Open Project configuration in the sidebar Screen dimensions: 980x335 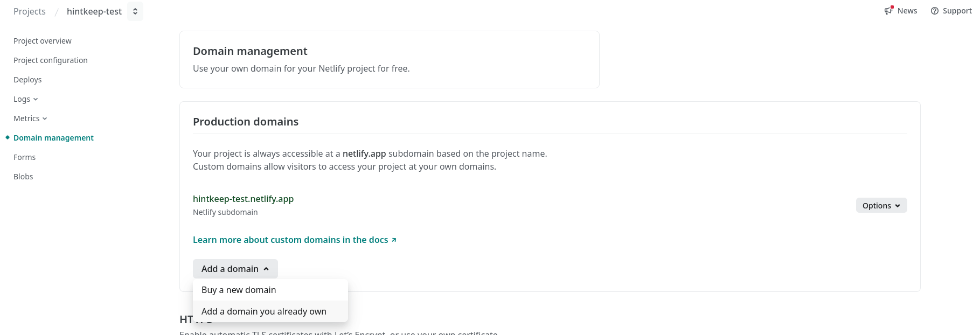pos(51,60)
